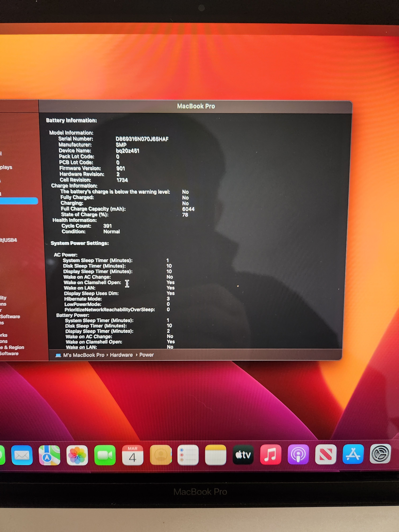
Task: Open the Mail app in the Dock
Action: pyautogui.click(x=22, y=455)
